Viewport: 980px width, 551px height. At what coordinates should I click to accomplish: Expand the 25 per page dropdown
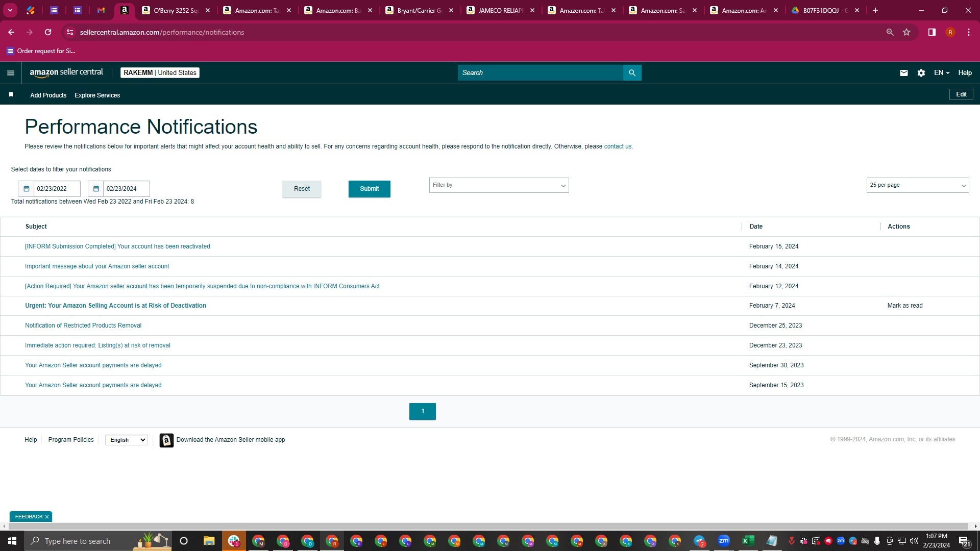917,185
